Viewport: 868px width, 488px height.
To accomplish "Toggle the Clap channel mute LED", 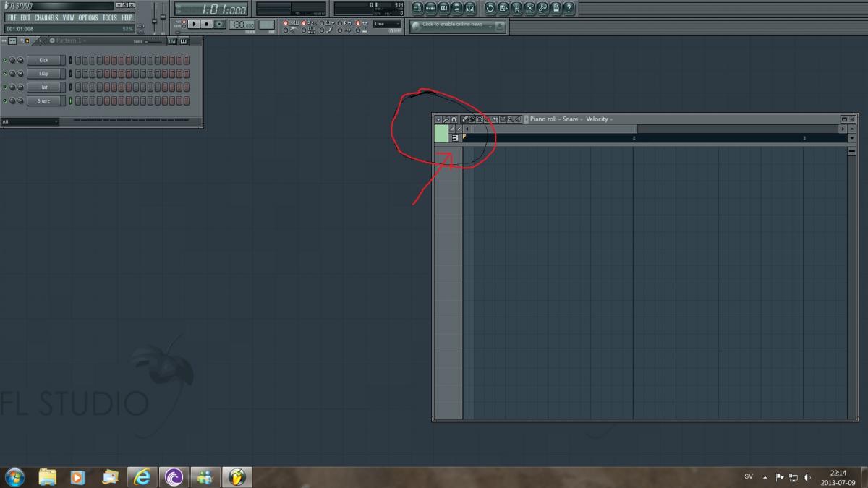I will pos(4,74).
